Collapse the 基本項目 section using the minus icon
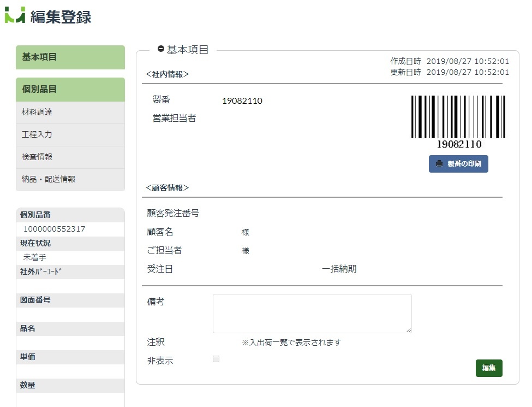The width and height of the screenshot is (532, 407). point(161,49)
